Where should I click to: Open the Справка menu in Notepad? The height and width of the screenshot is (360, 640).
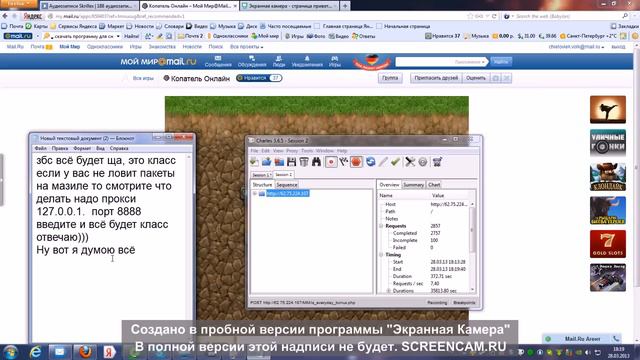pos(119,149)
